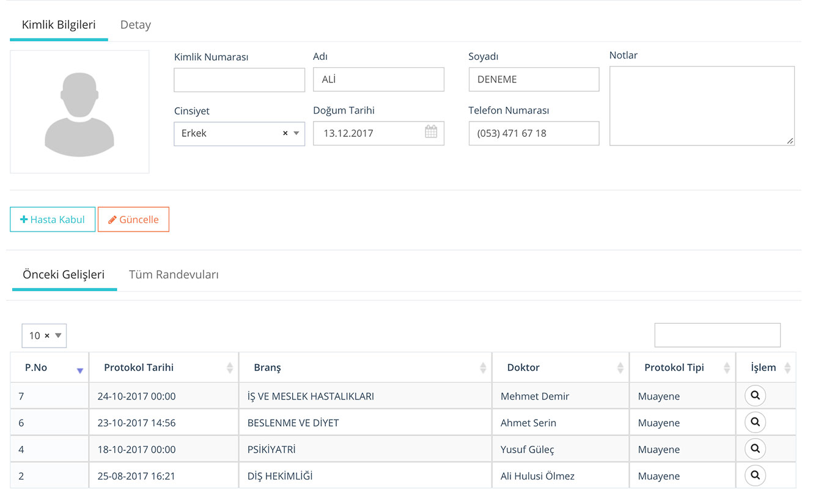
Task: Focus the Kimlik Numarası input field
Action: [x=240, y=80]
